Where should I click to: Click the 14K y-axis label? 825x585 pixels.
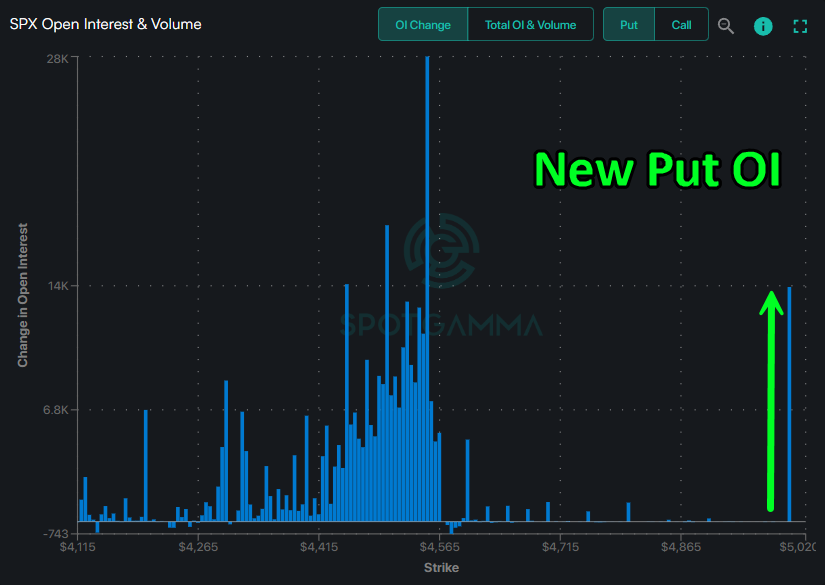(58, 286)
